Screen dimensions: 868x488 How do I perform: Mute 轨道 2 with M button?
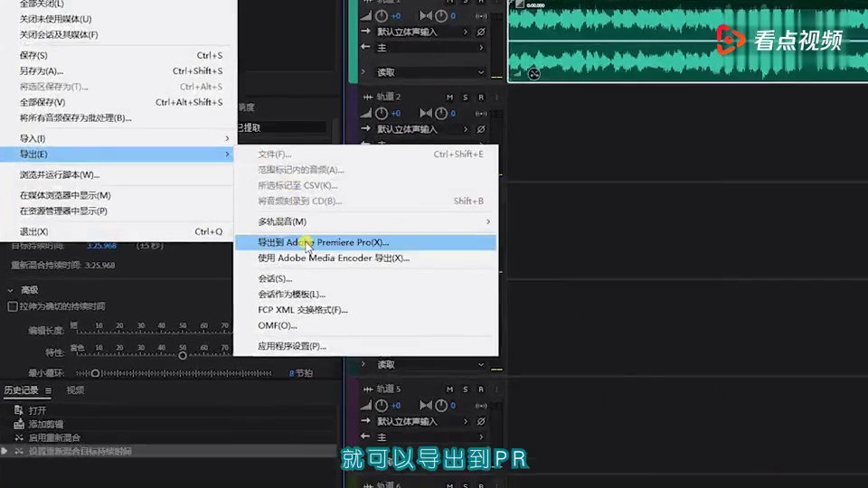[x=449, y=98]
